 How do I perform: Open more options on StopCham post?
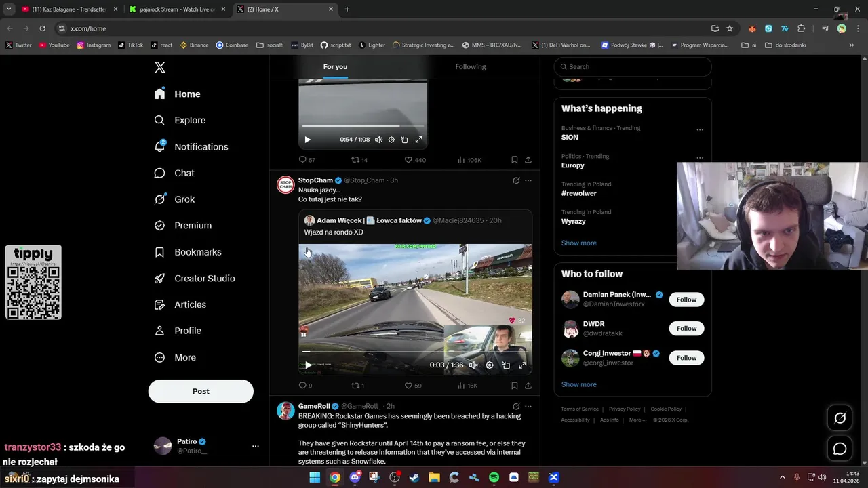(x=528, y=180)
